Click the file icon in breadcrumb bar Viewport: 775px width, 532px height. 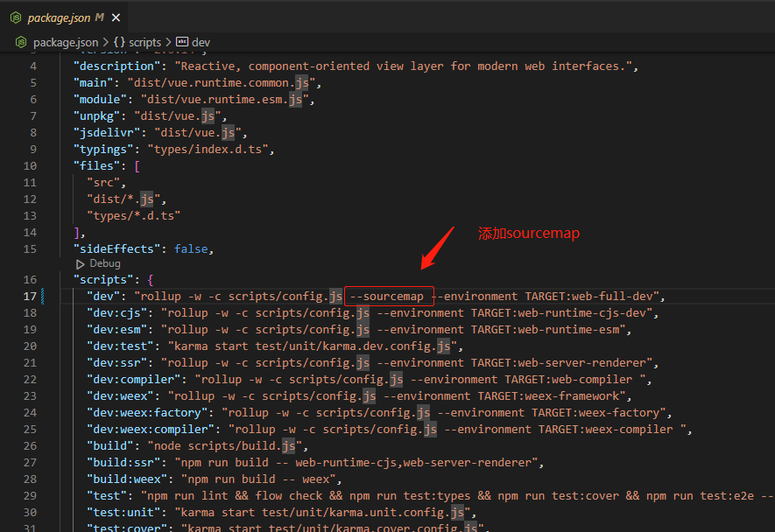(22, 42)
